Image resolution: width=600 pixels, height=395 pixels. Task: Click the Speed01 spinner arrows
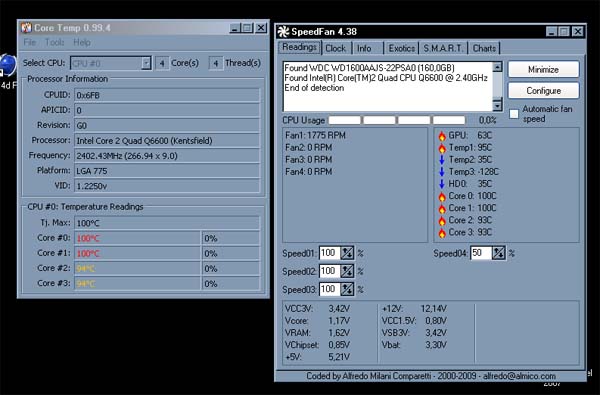(347, 253)
